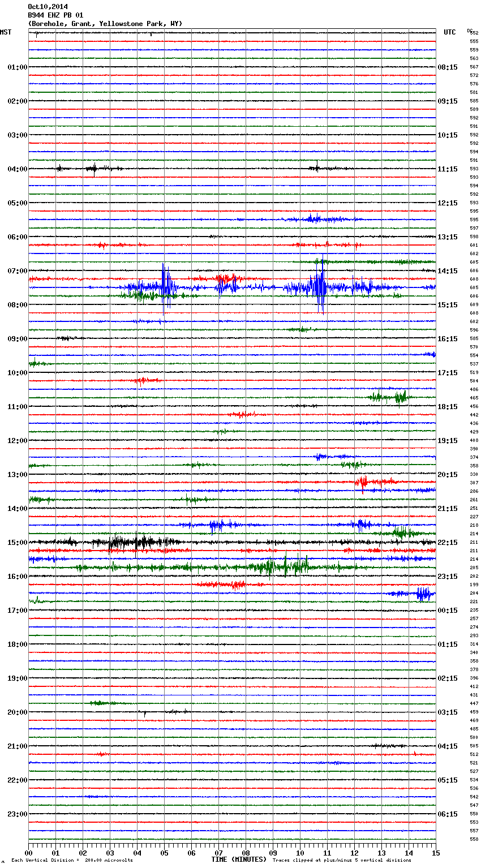
Task: Click the 06:00 MST hour label
Action: 18,237
